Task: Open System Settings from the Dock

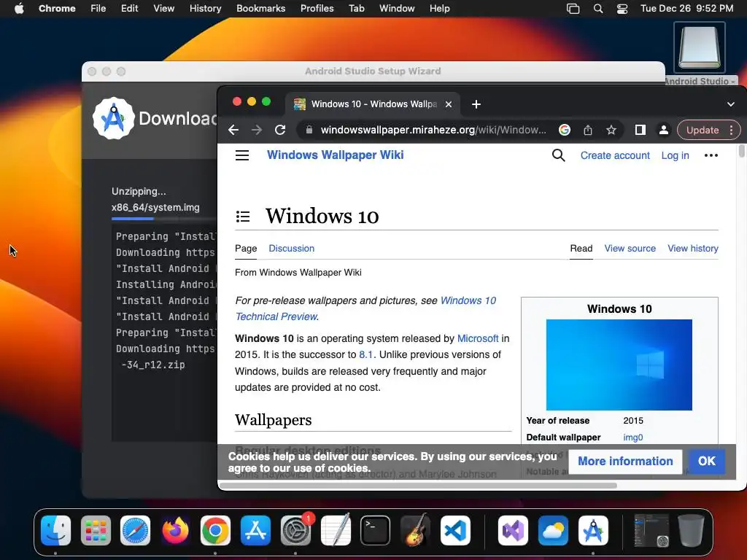Action: [x=295, y=531]
